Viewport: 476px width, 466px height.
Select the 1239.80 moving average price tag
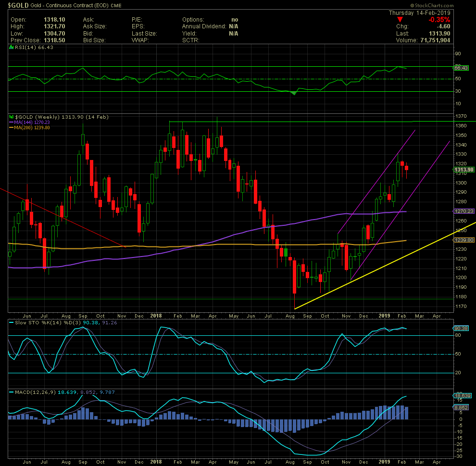[x=463, y=240]
